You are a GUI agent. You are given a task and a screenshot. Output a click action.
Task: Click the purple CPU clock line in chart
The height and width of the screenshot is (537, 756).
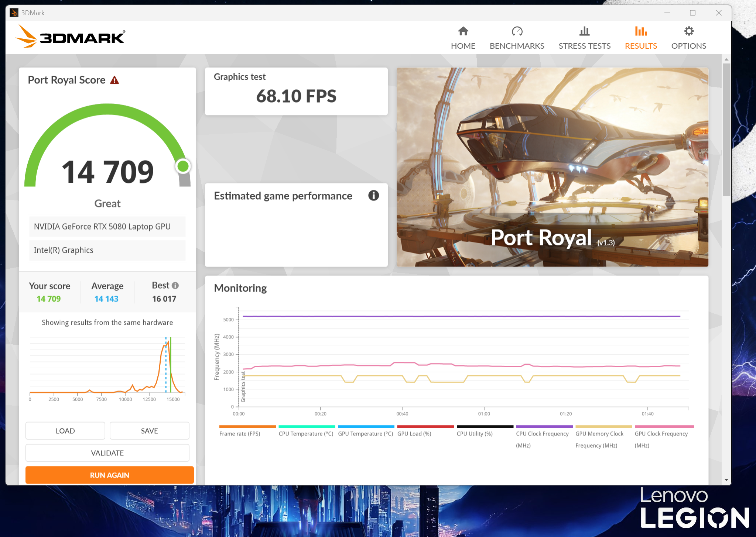(x=462, y=316)
